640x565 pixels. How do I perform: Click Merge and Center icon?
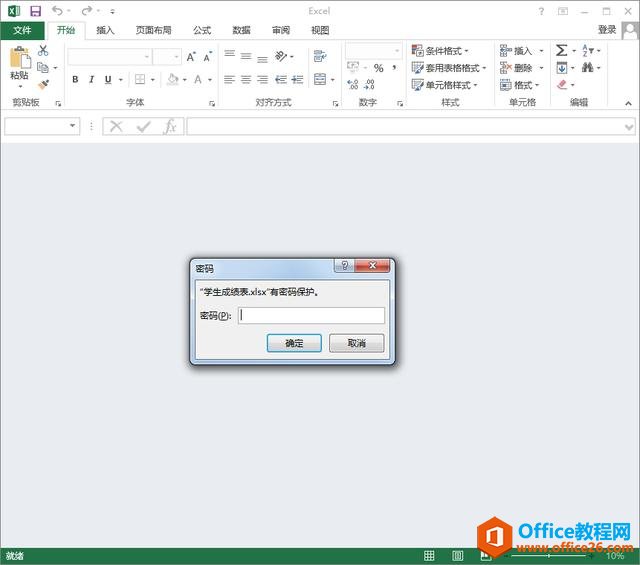click(320, 79)
